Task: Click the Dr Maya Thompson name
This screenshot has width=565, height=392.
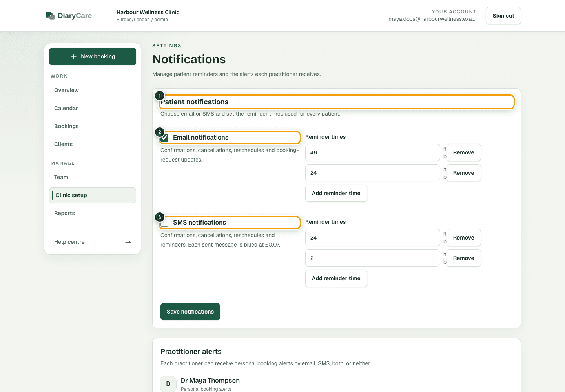Action: (x=210, y=381)
